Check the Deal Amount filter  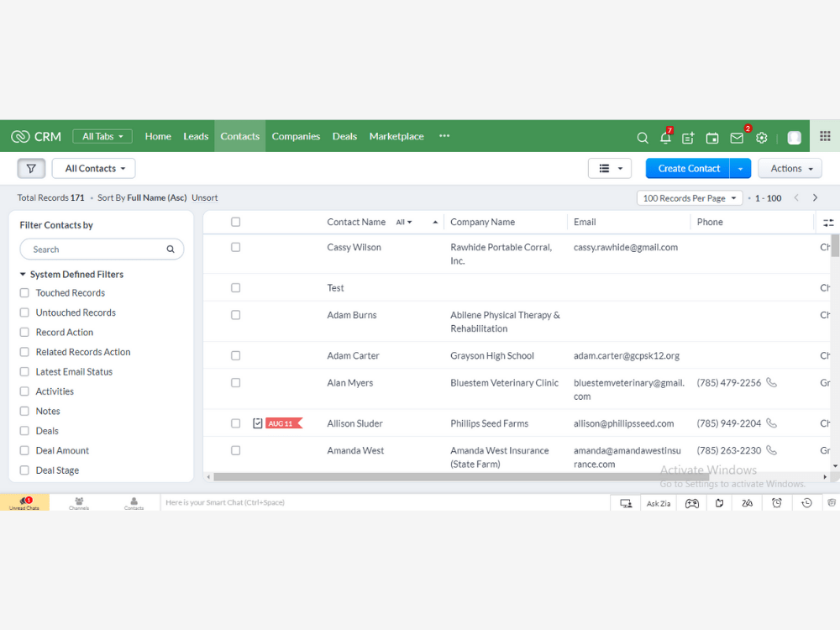(24, 450)
